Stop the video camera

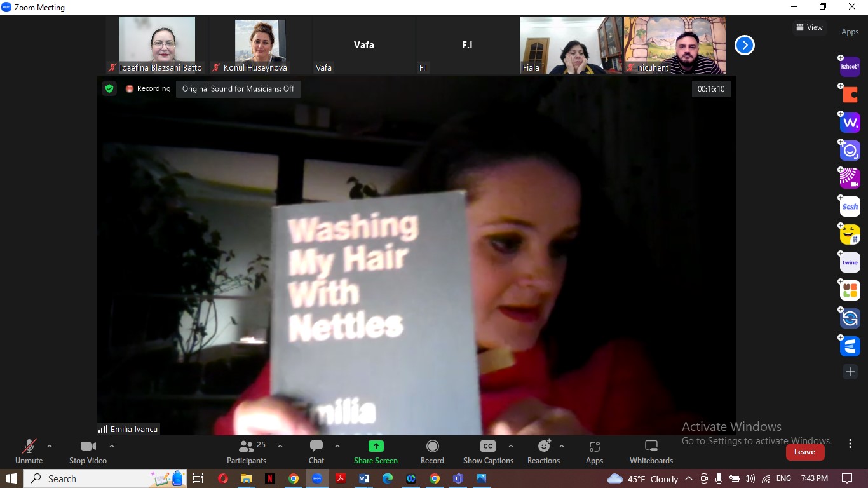[x=88, y=452]
